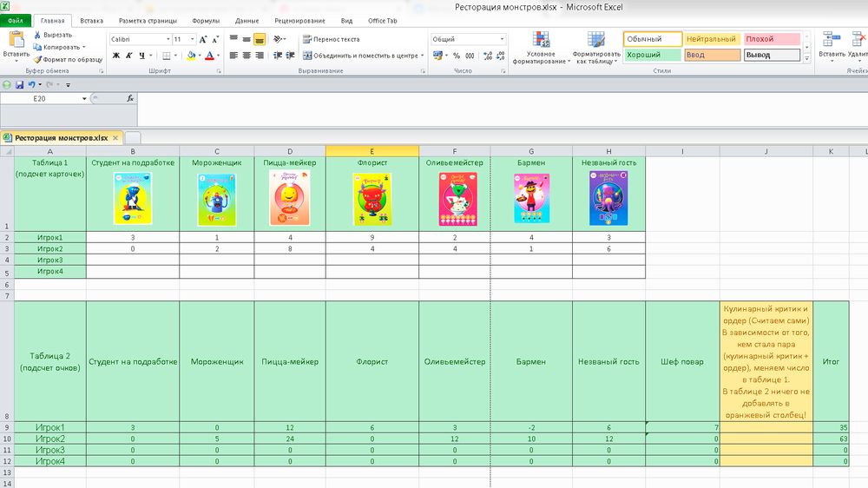Click the Флорист monster card image
The image size is (868, 488).
point(372,197)
